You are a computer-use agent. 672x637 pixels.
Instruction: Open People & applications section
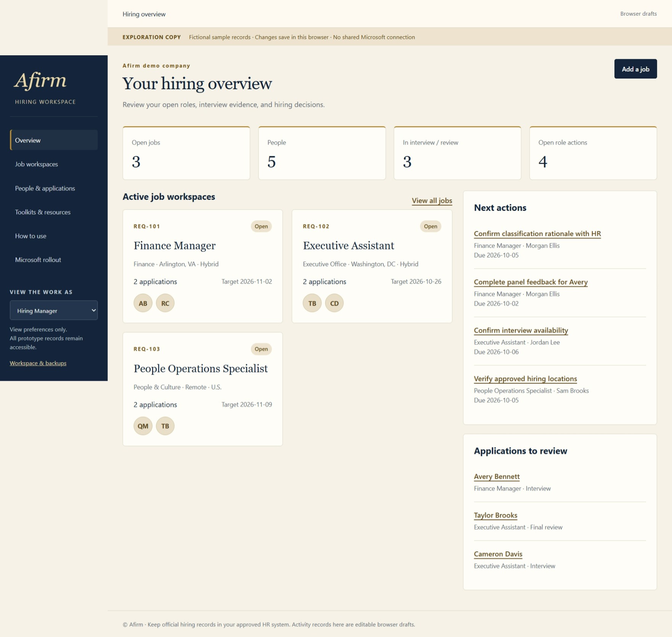(54, 188)
